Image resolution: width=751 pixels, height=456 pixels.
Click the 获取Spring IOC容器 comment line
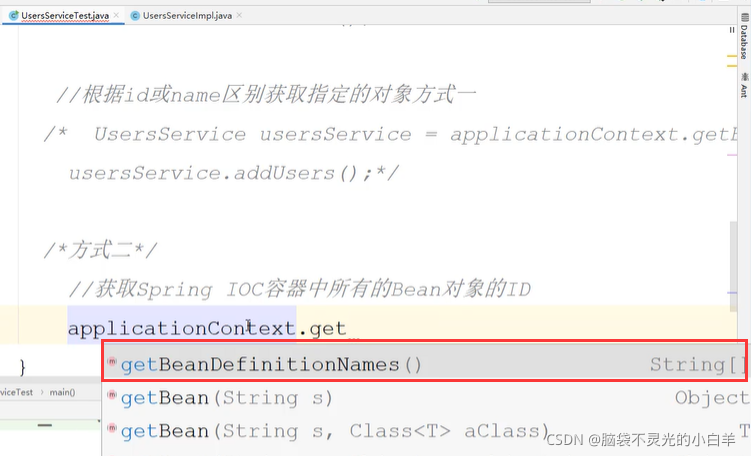tap(299, 289)
